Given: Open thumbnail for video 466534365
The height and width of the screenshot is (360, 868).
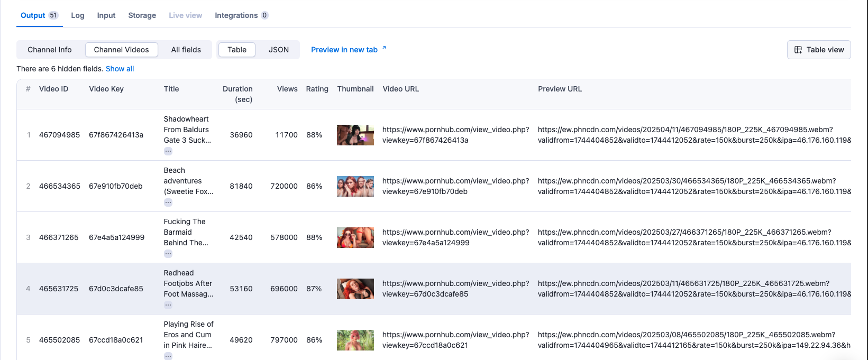Looking at the screenshot, I should pyautogui.click(x=355, y=186).
